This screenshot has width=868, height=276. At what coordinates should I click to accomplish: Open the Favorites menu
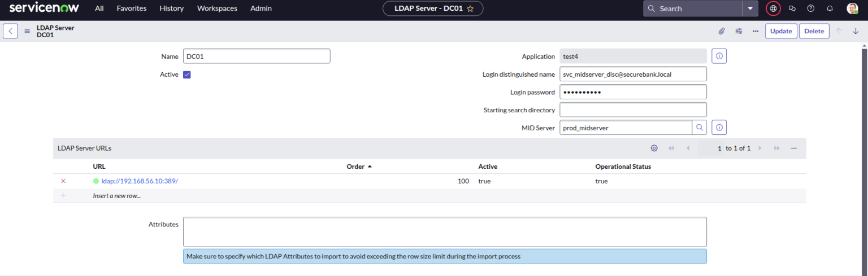(131, 8)
